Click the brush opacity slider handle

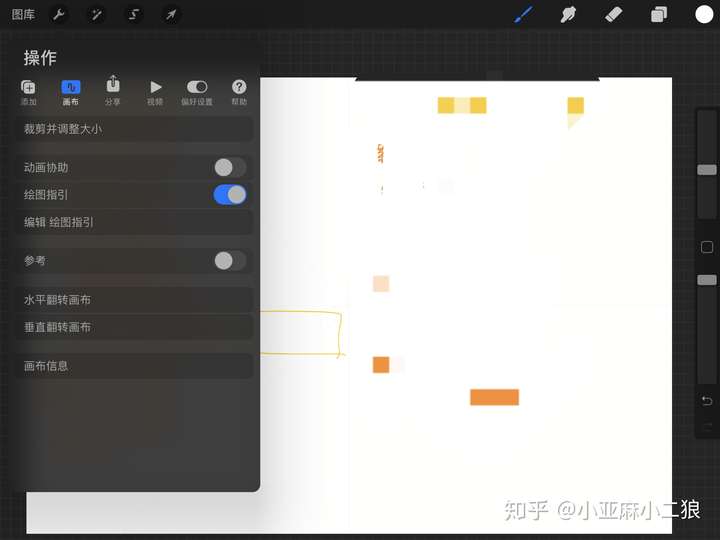707,280
